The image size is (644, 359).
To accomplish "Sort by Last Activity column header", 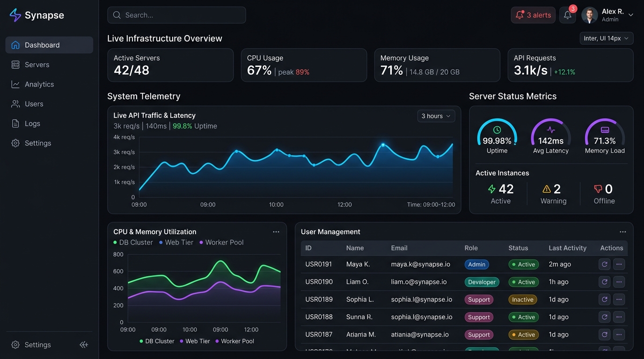I will (567, 248).
